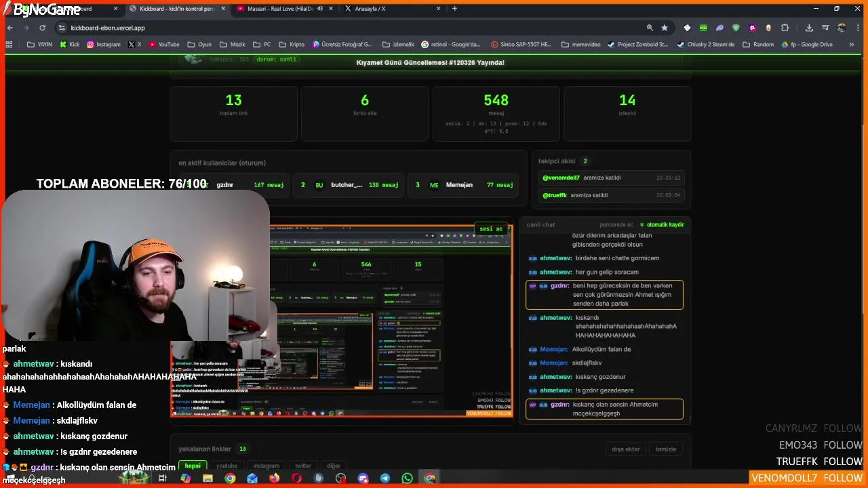Open the X bookmark

pyautogui.click(x=135, y=44)
